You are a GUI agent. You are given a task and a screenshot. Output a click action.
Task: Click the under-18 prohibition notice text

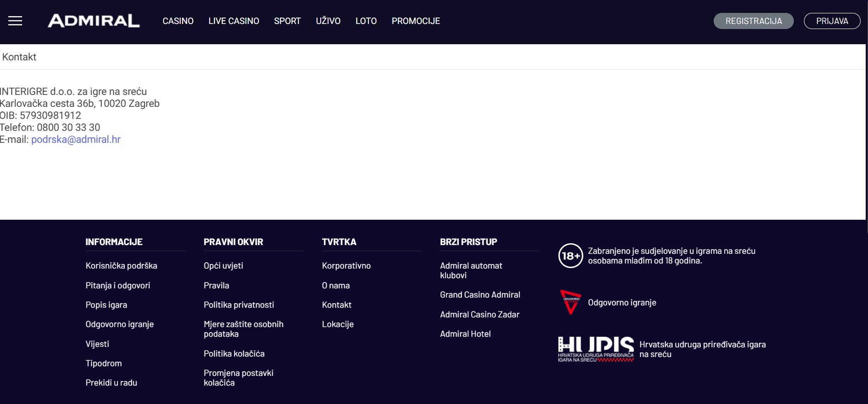(x=672, y=256)
